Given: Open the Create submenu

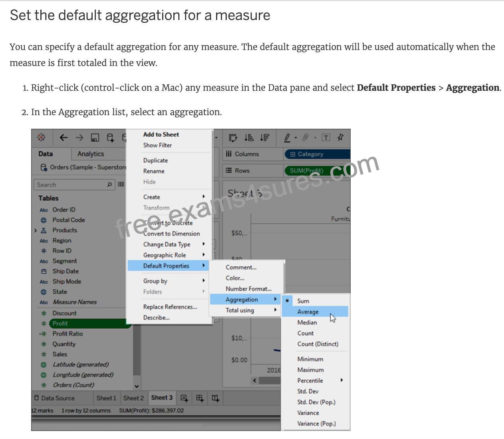Looking at the screenshot, I should pos(168,197).
